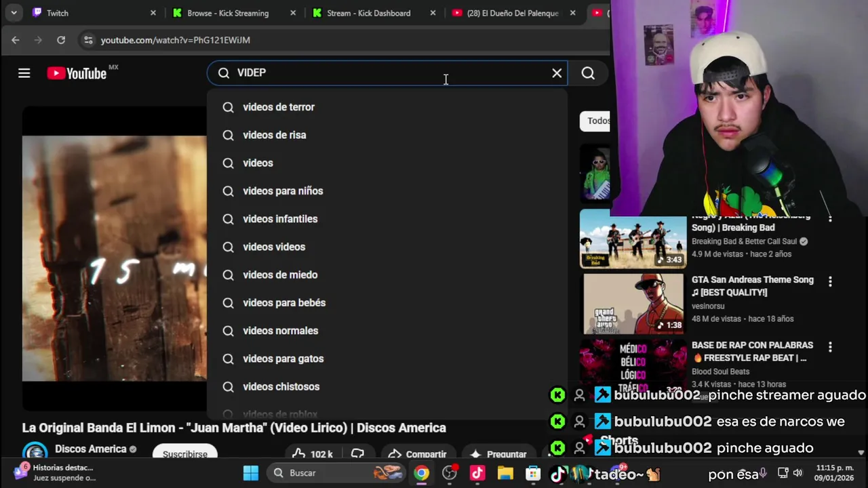The width and height of the screenshot is (868, 488).
Task: Pick suggestion "videos de terror"
Action: pos(387,107)
